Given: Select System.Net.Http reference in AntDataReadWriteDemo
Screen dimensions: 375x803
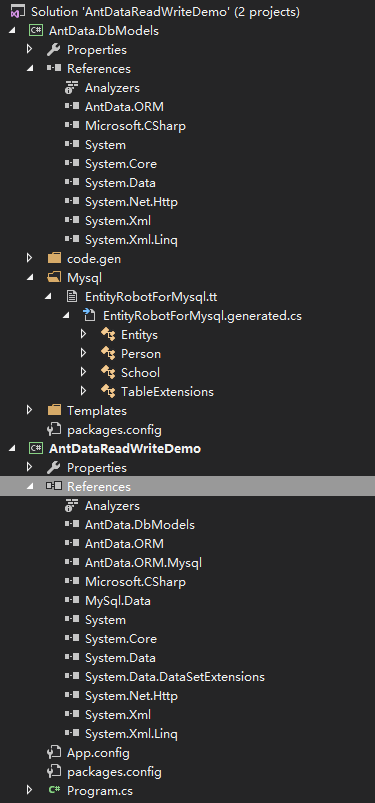Looking at the screenshot, I should 131,696.
